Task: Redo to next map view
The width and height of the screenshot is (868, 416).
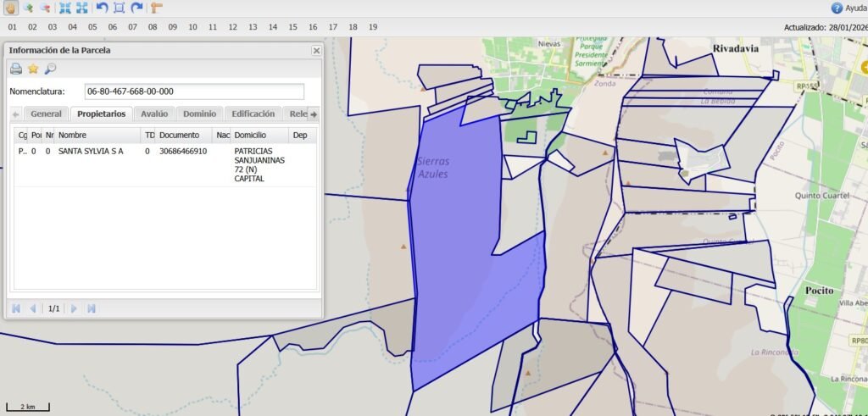Action: (136, 8)
